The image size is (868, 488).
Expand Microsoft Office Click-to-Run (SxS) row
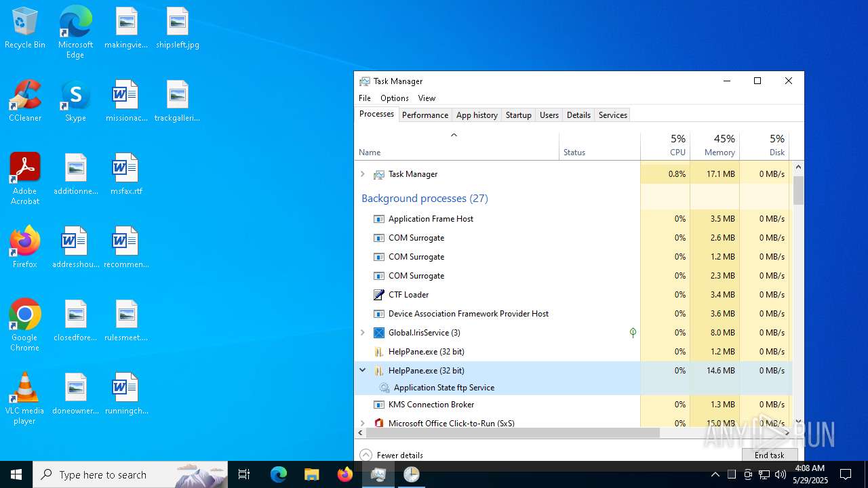pyautogui.click(x=362, y=423)
